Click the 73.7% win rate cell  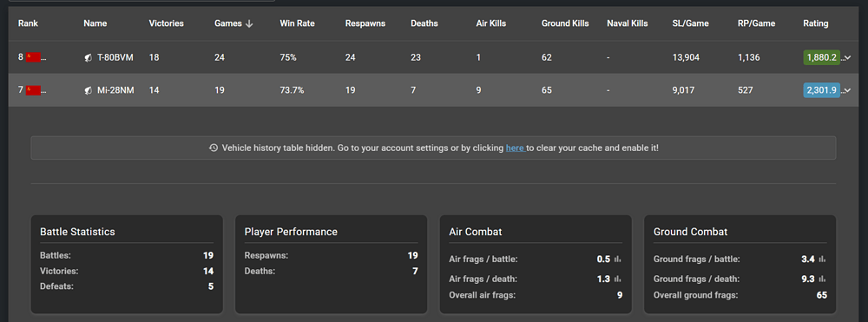[292, 90]
